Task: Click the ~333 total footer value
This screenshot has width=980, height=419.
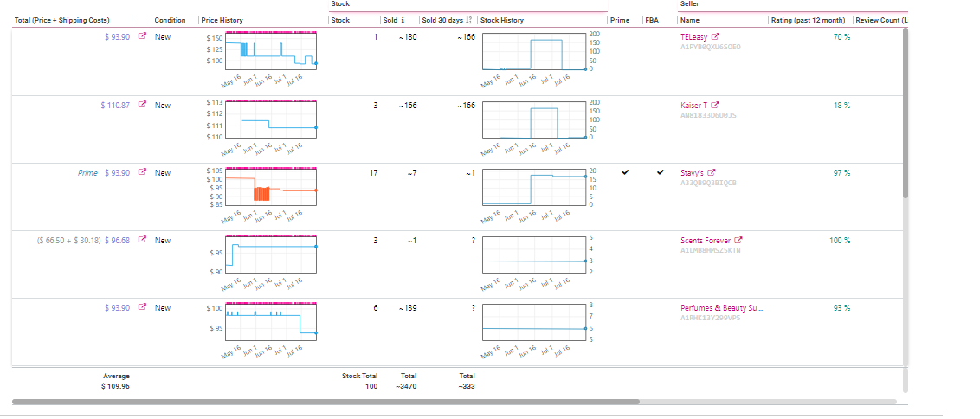Action: (x=466, y=386)
